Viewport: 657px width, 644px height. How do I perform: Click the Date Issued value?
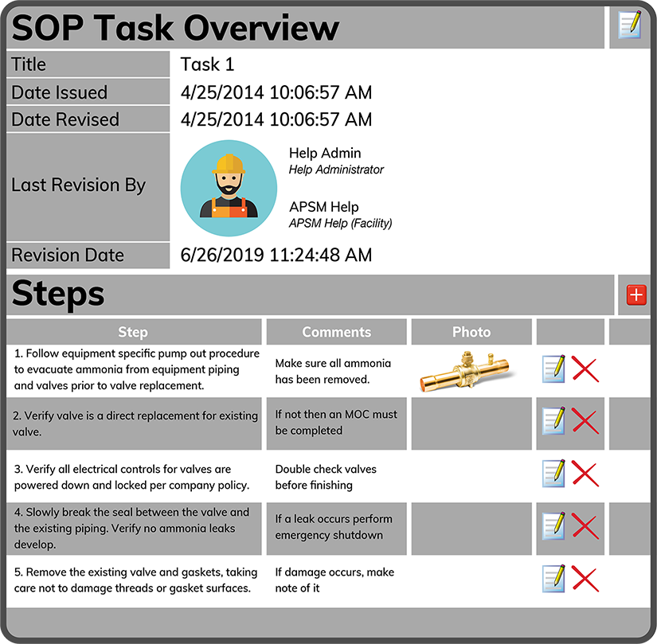(x=276, y=92)
